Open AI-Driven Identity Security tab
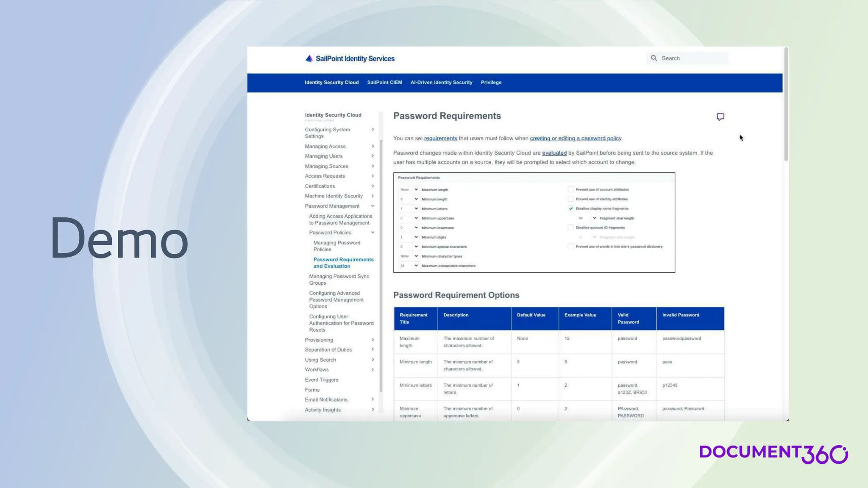Viewport: 868px width, 488px height. pyautogui.click(x=441, y=83)
